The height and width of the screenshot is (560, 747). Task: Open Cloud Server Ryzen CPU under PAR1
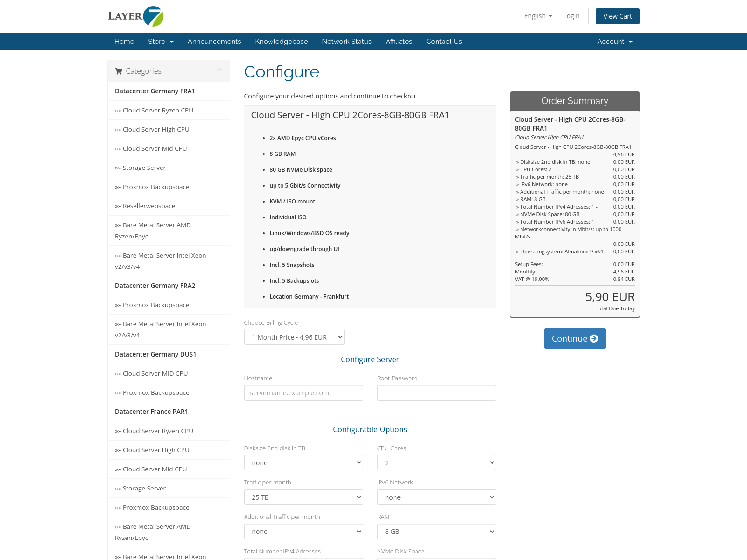coord(169,431)
